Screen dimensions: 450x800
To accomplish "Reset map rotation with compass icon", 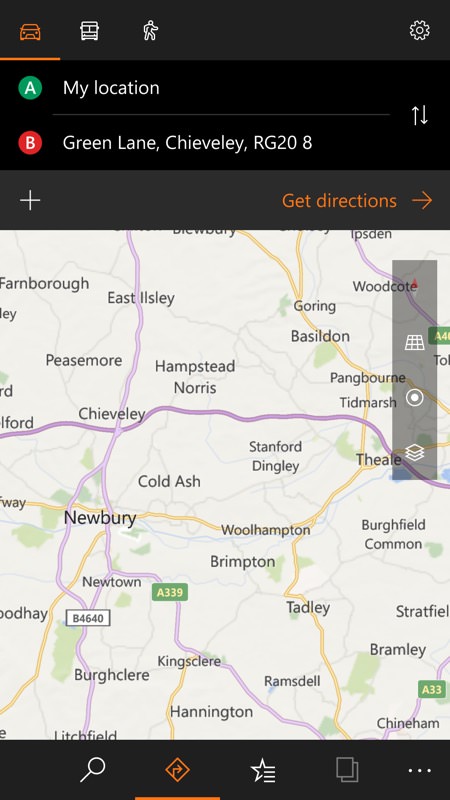I will click(x=415, y=287).
